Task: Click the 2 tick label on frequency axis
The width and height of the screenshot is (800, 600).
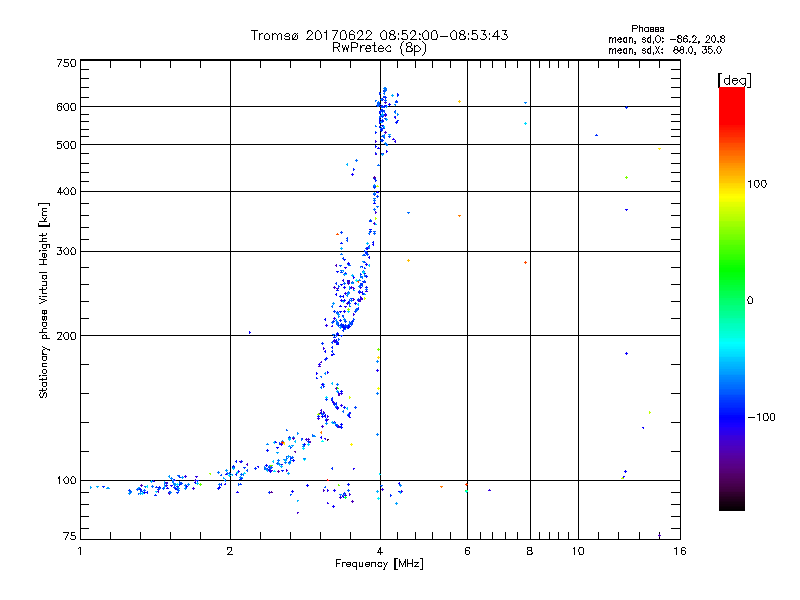Action: point(230,551)
